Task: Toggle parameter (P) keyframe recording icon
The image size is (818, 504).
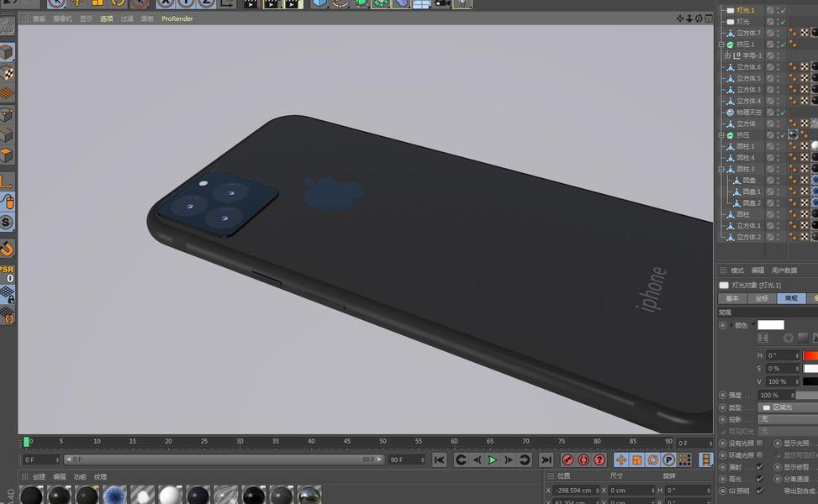Action: click(x=668, y=459)
